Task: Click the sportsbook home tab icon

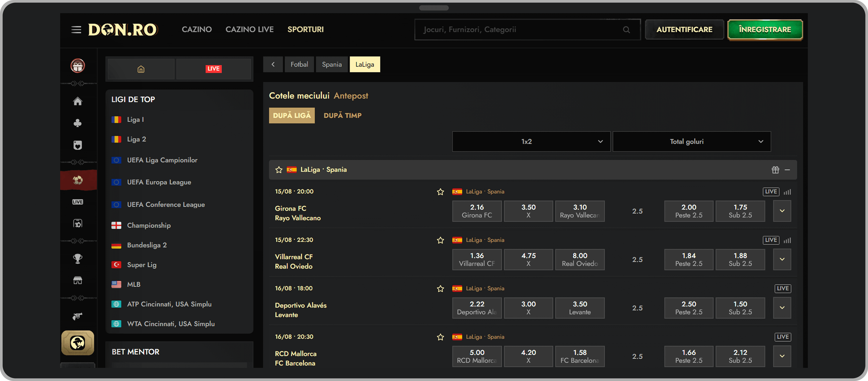Action: [141, 69]
